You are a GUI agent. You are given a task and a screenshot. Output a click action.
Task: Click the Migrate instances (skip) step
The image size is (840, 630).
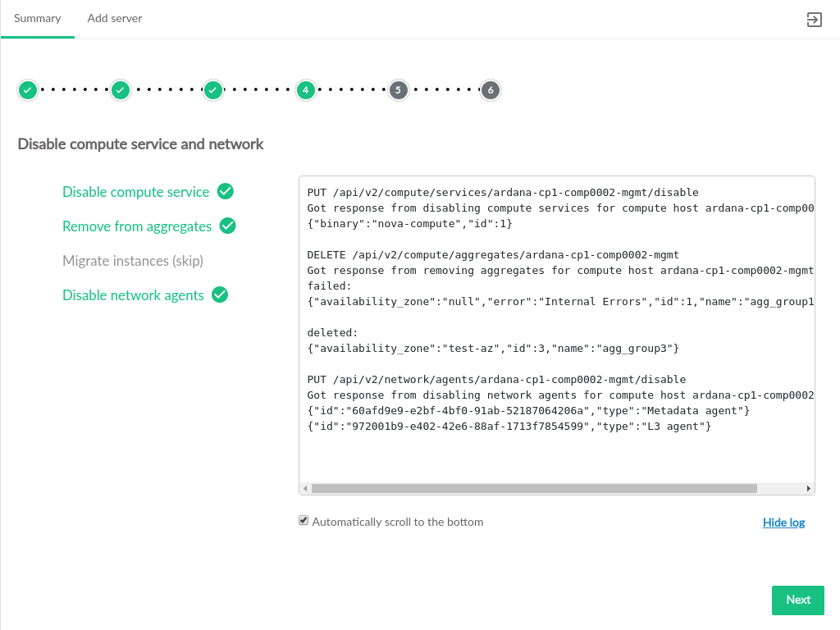pyautogui.click(x=133, y=261)
